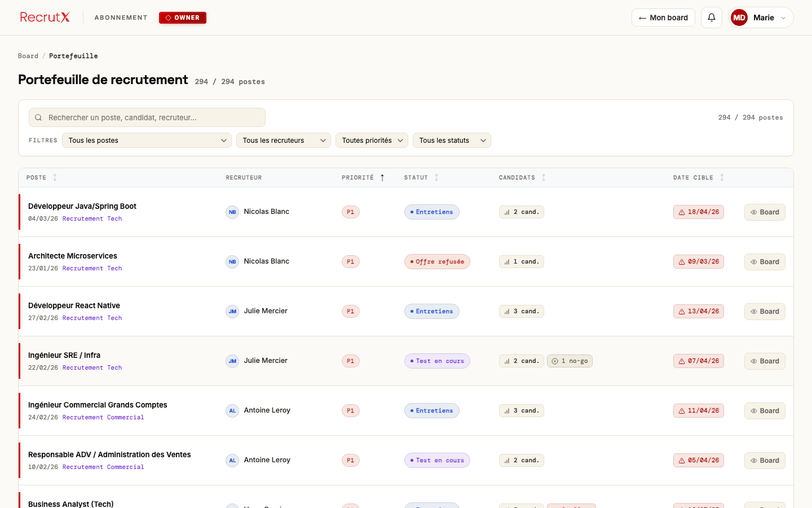Click Entretiens status for Ingénieur Commercial Grands Comptes

tap(432, 411)
